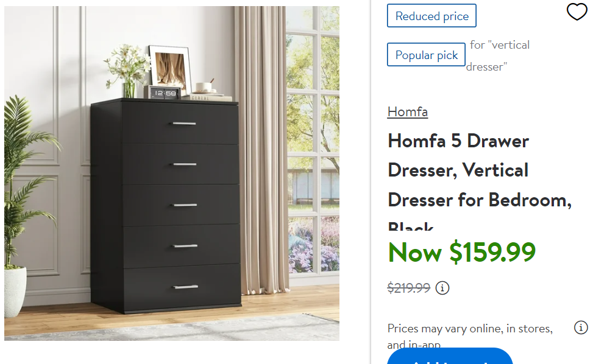Click the coffee cup on the dresser
The image size is (596, 364).
pyautogui.click(x=205, y=87)
